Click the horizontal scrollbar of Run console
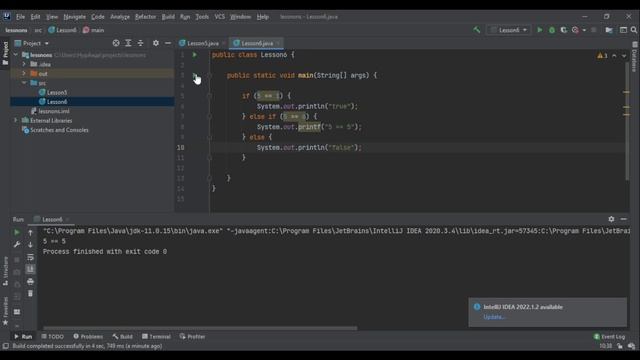This screenshot has width=640, height=360. coord(200,328)
